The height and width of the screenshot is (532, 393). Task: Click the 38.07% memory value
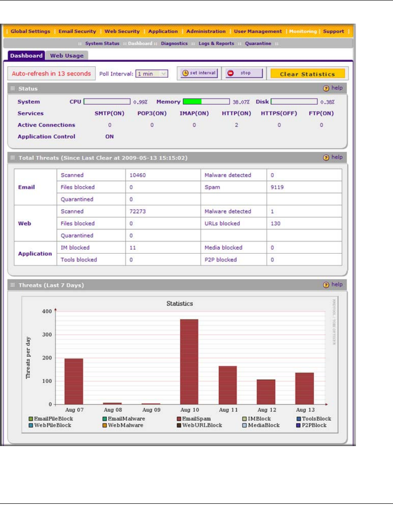tap(241, 102)
